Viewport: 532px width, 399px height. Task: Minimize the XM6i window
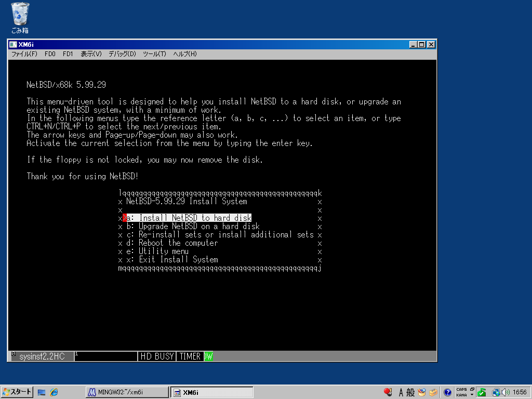click(413, 45)
